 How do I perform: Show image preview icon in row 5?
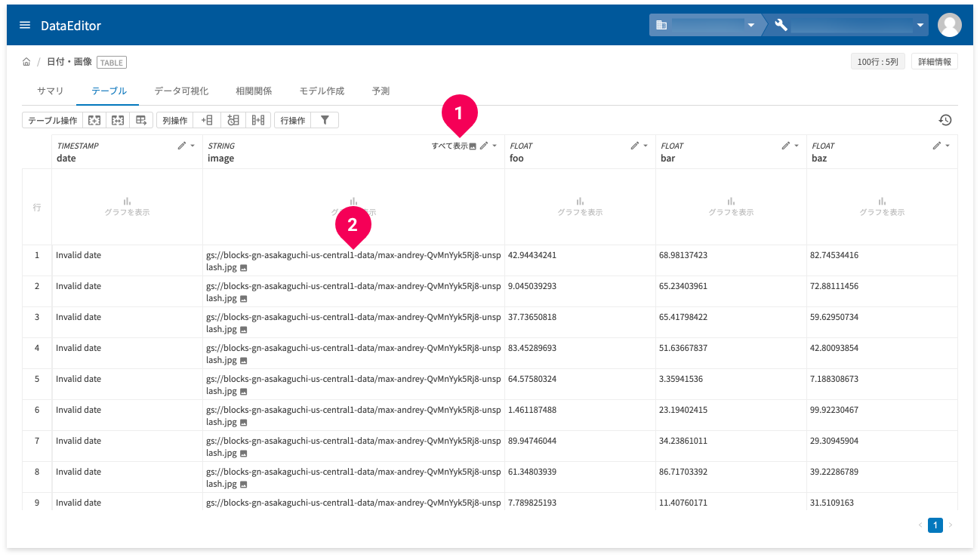[x=244, y=392]
